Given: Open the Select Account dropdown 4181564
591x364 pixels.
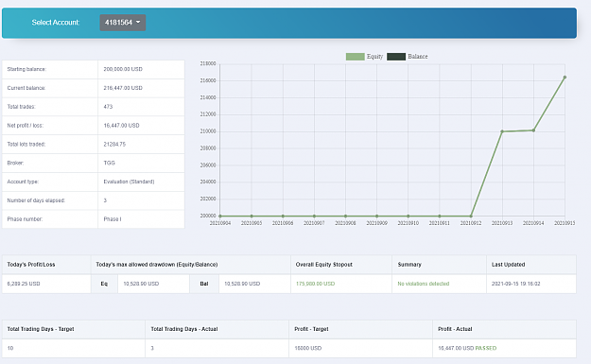Looking at the screenshot, I should [123, 23].
